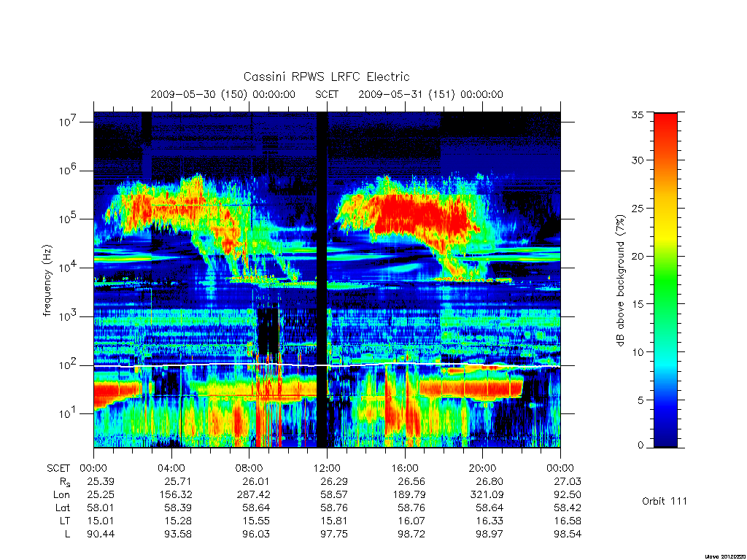747x560 pixels.
Task: Click the LT row label
Action: point(64,521)
